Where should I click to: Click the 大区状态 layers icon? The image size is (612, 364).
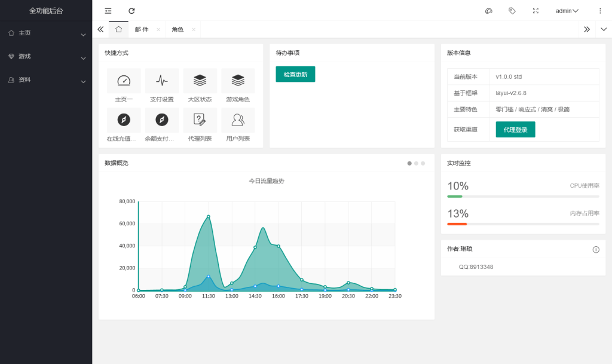200,81
